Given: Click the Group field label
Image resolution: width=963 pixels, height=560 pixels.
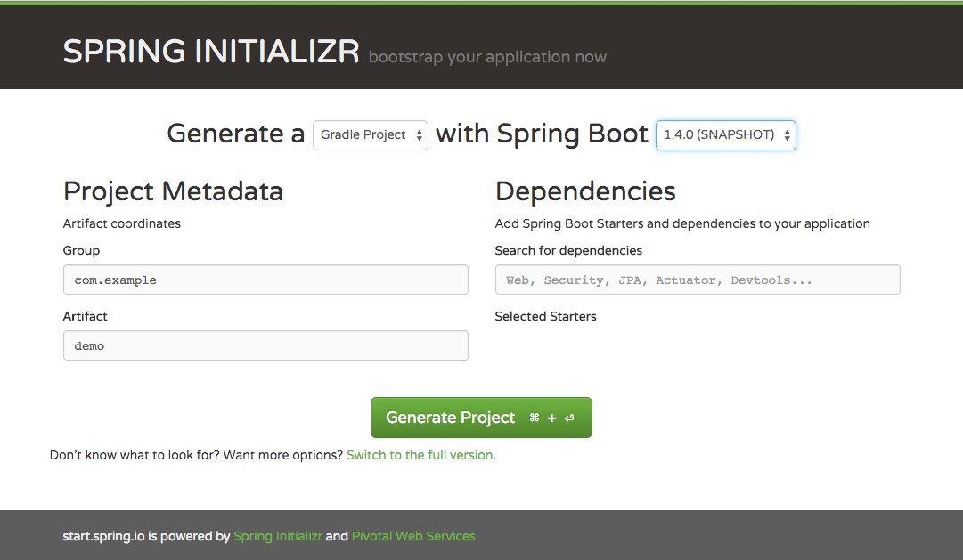Looking at the screenshot, I should coord(81,250).
